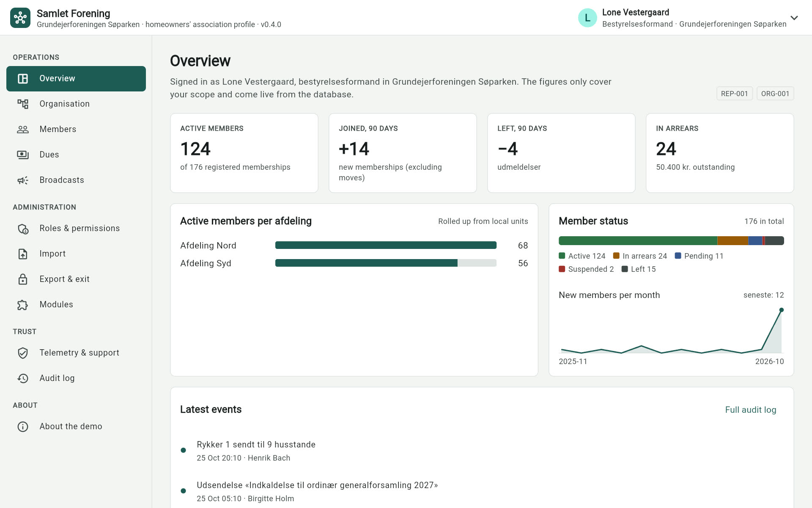Open the Full audit log link
Viewport: 812px width, 508px height.
click(751, 410)
